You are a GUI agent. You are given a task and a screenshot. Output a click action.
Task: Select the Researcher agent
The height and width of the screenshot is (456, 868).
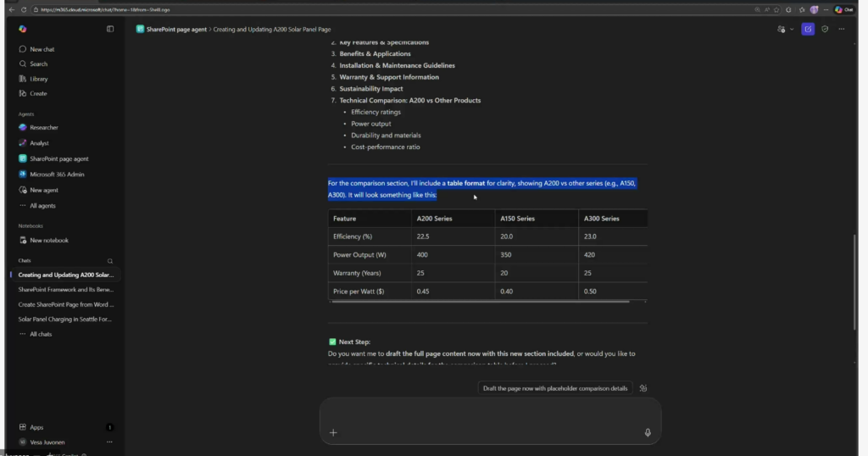click(44, 128)
